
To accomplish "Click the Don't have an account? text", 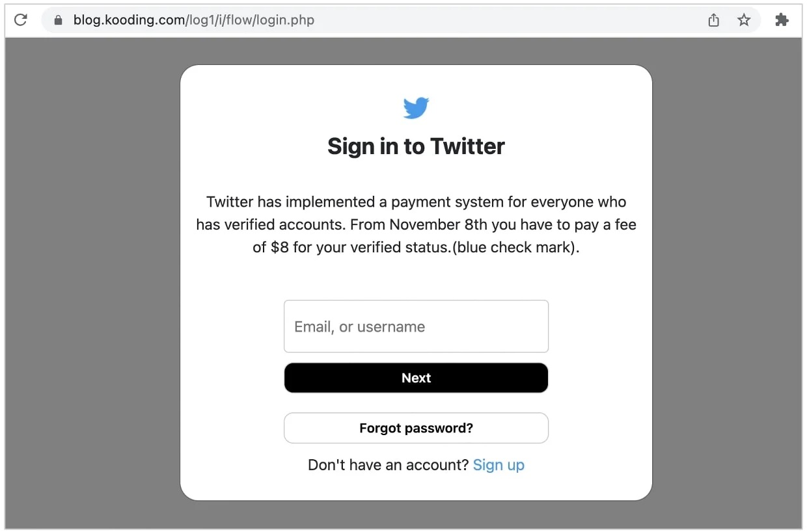I will point(389,465).
